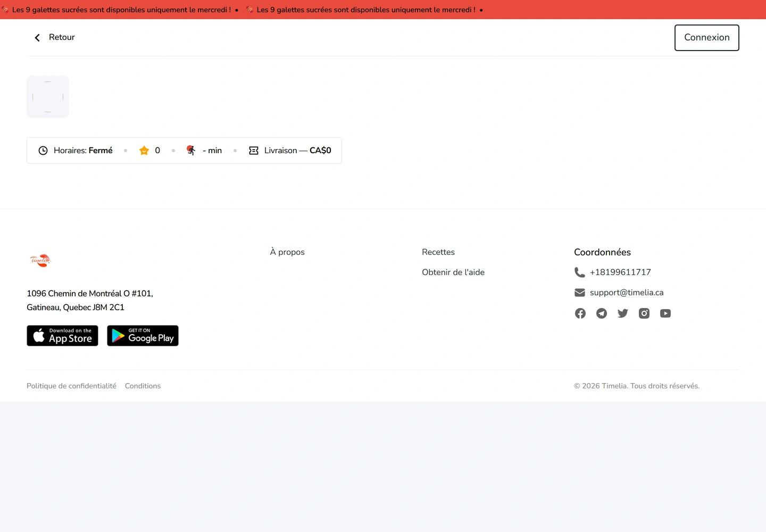Screen dimensions: 766x532
Task: Click the star rating icon
Action: [144, 151]
